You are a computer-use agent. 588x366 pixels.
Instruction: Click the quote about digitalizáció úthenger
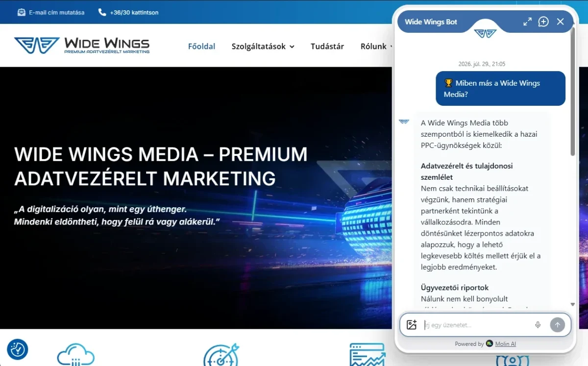[x=117, y=216]
